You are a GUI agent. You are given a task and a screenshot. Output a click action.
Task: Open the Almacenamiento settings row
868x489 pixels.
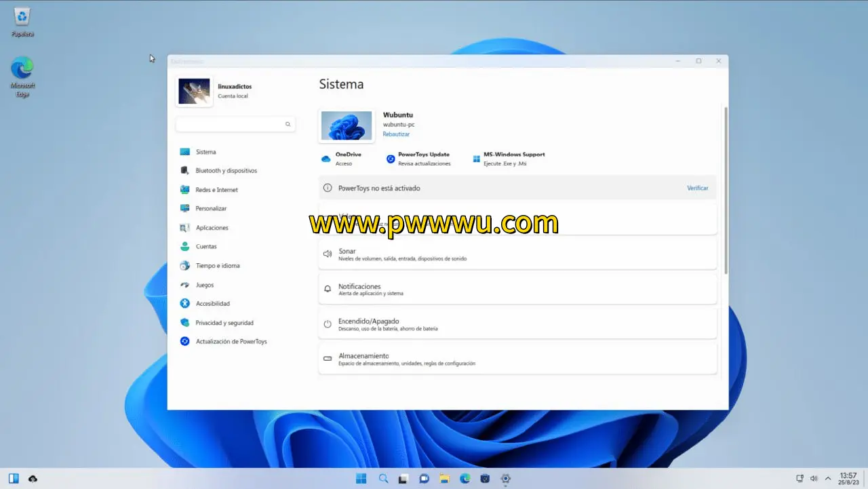(x=517, y=359)
